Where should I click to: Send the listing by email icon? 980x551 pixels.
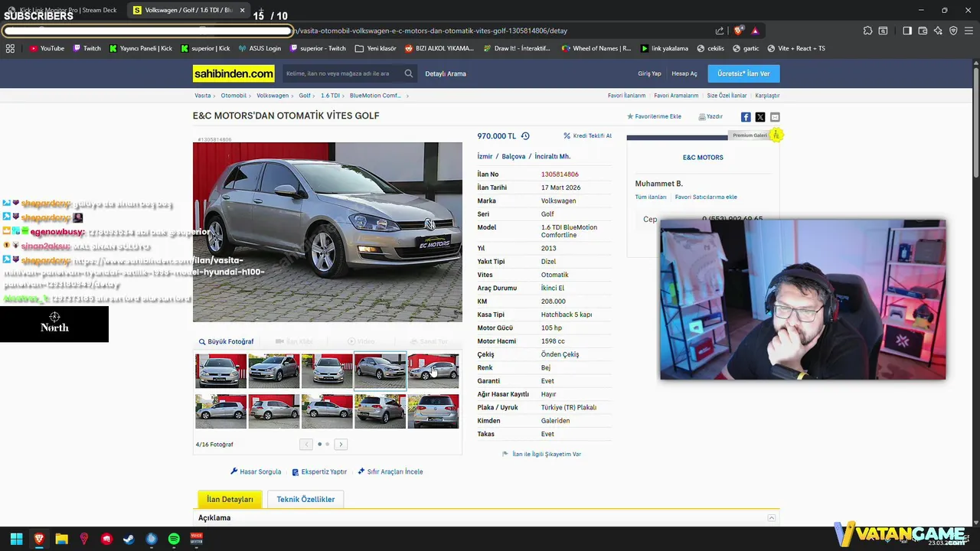(775, 117)
